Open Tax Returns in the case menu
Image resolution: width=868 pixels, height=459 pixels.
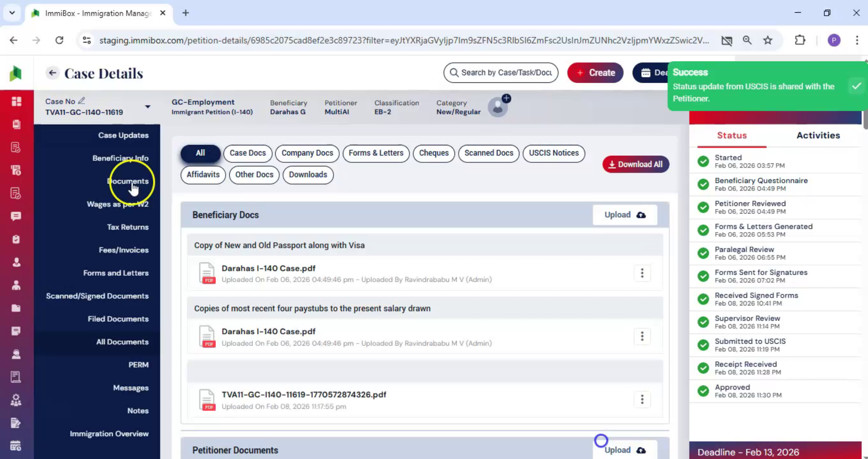128,227
